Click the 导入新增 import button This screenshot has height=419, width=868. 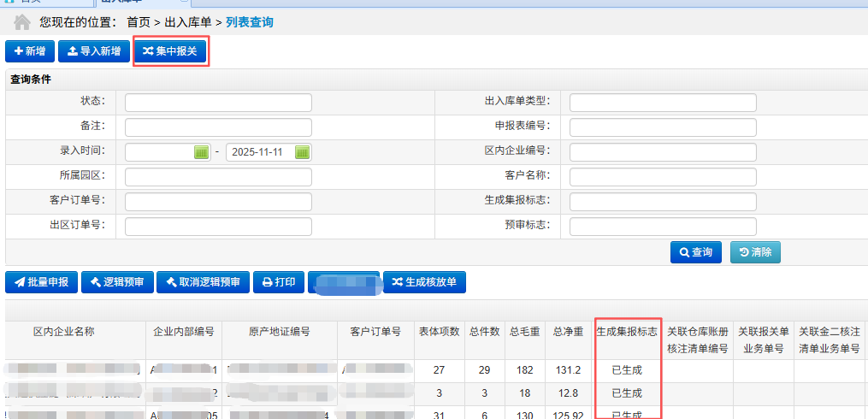(x=93, y=51)
